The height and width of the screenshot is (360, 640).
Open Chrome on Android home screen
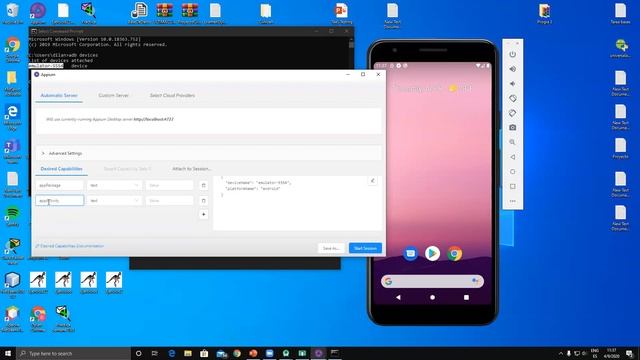[455, 253]
